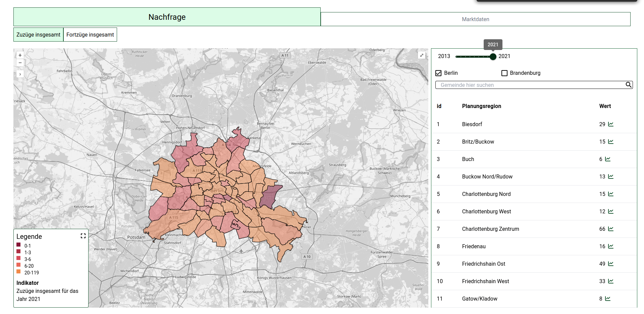Open trend chart for Charlottenburg Zentrum
This screenshot has height=314, width=644.
pos(611,229)
